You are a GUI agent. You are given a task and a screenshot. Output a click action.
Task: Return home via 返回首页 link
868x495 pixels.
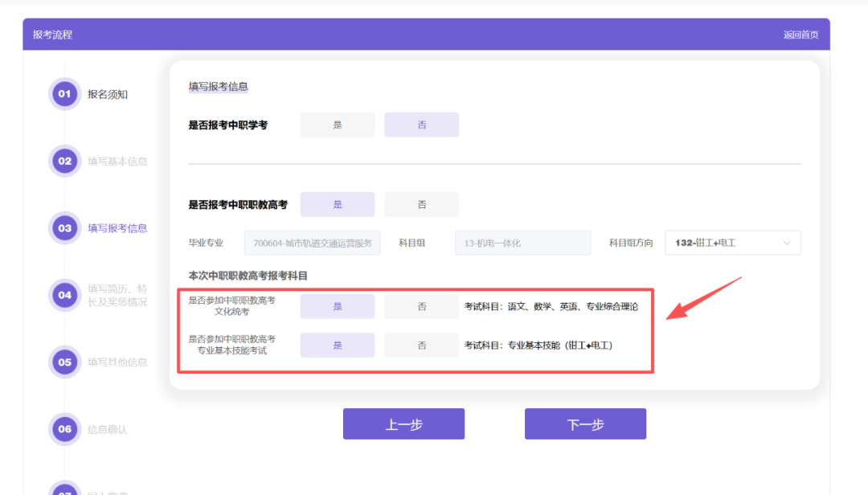point(800,35)
